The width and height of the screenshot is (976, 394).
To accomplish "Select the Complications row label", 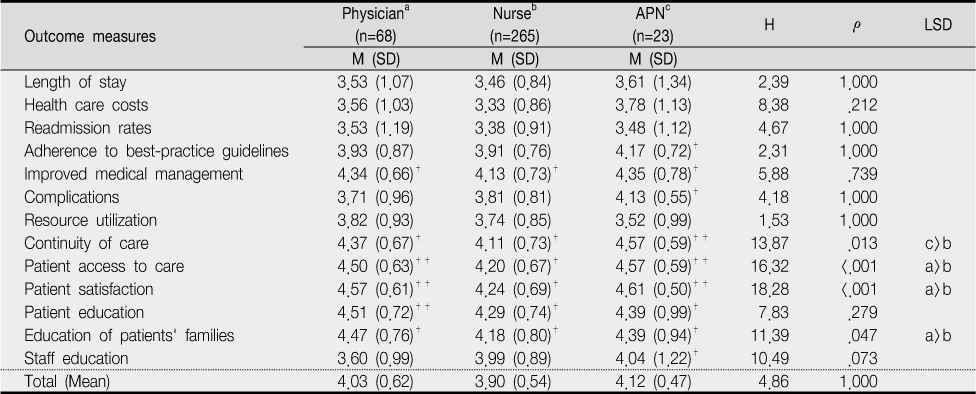I will coord(72,197).
